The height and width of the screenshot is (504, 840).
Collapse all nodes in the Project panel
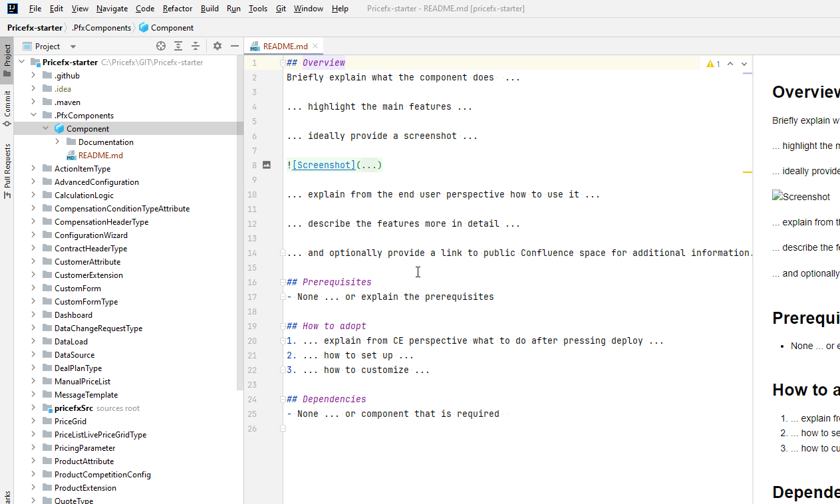click(x=195, y=46)
